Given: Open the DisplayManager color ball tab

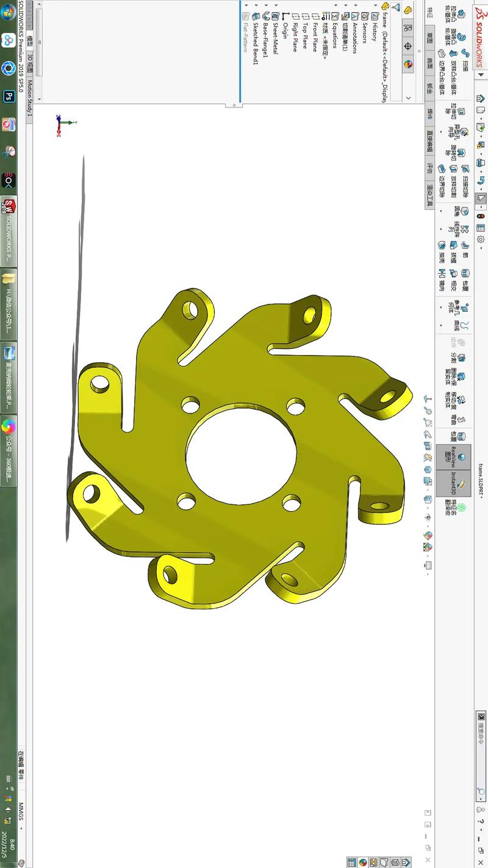Looking at the screenshot, I should [x=408, y=64].
